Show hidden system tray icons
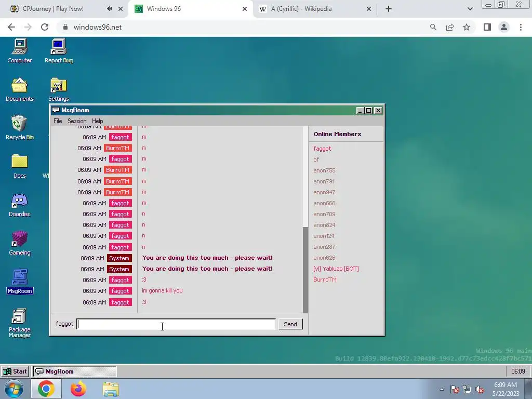This screenshot has width=532, height=399. (x=442, y=389)
